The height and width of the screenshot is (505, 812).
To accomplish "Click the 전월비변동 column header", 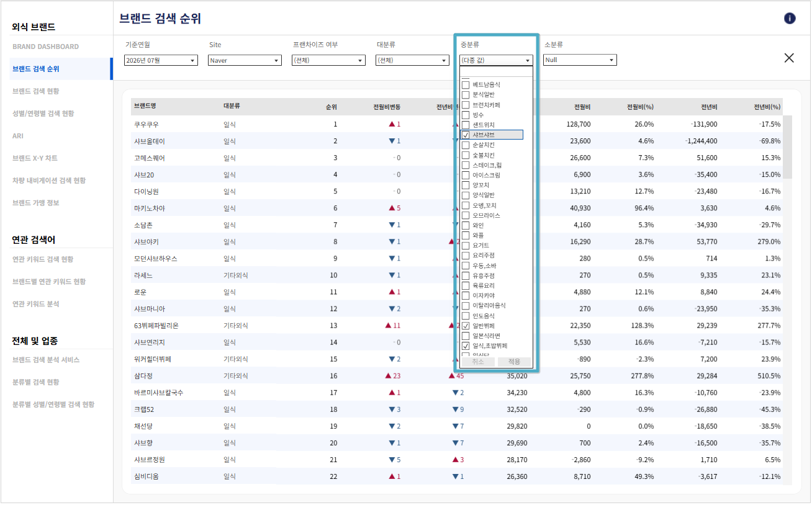I will [387, 107].
